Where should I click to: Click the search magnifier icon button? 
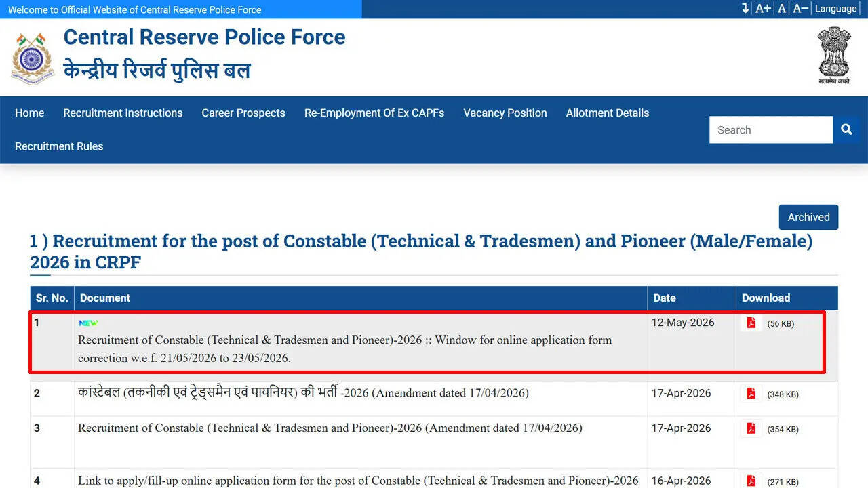pyautogui.click(x=846, y=129)
